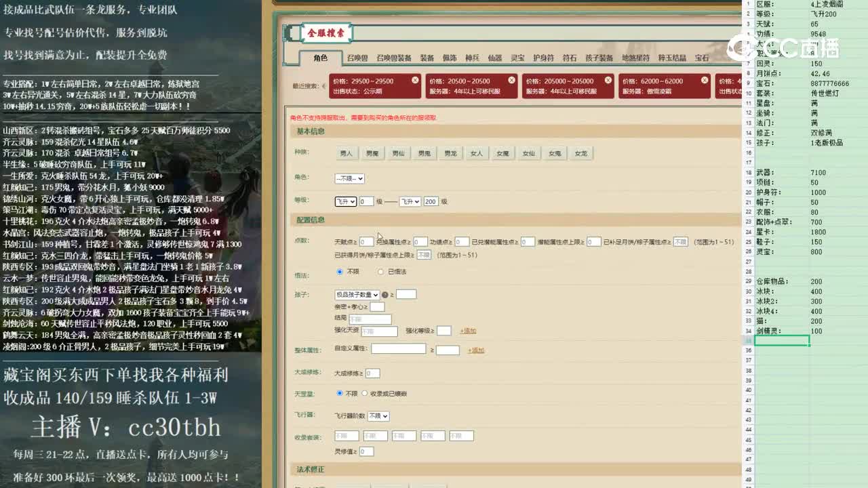
Task: Remove the 205000~205000 price search chip
Action: click(607, 79)
